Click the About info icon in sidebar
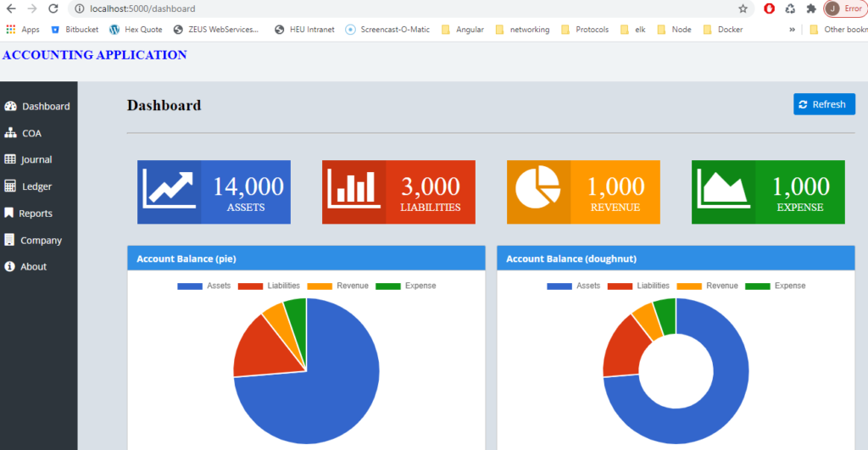The height and width of the screenshot is (450, 868). click(x=10, y=267)
